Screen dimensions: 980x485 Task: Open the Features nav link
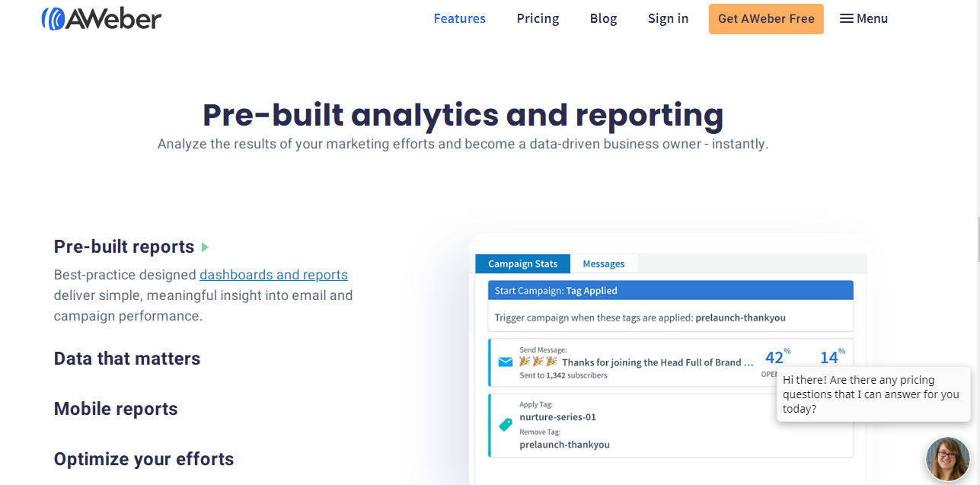[459, 18]
